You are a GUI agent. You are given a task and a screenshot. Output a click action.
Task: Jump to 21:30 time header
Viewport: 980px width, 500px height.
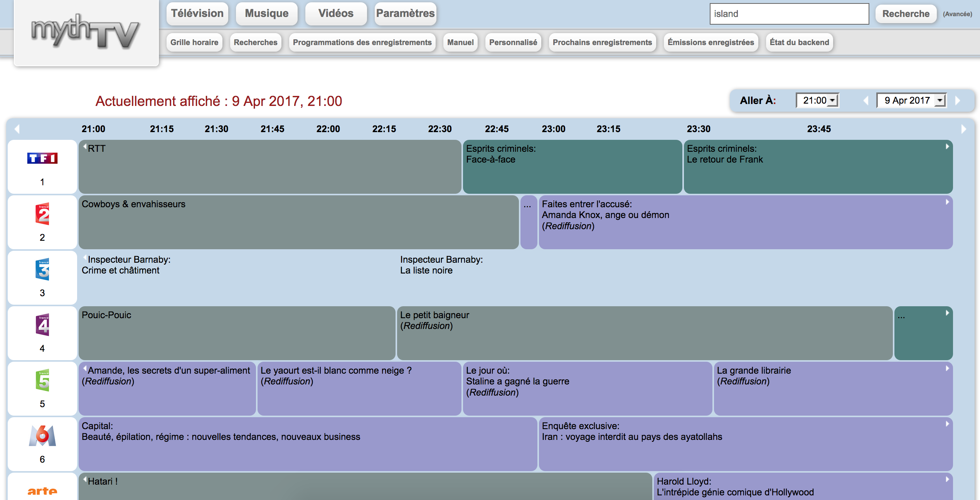(217, 129)
